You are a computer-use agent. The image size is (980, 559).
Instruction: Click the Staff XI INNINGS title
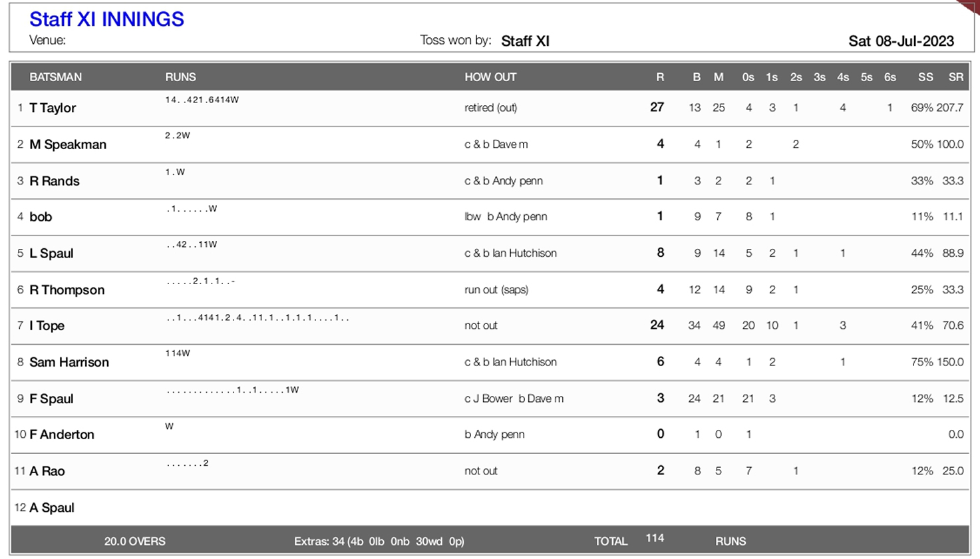106,19
